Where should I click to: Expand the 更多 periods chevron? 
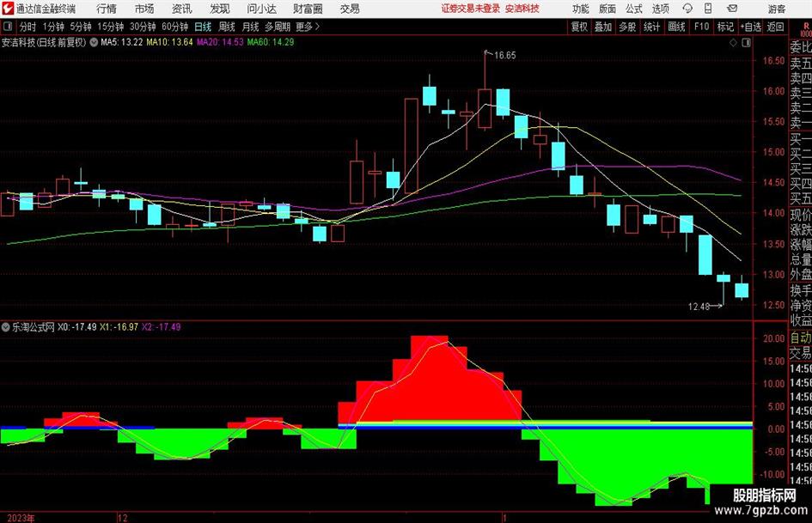tap(317, 27)
